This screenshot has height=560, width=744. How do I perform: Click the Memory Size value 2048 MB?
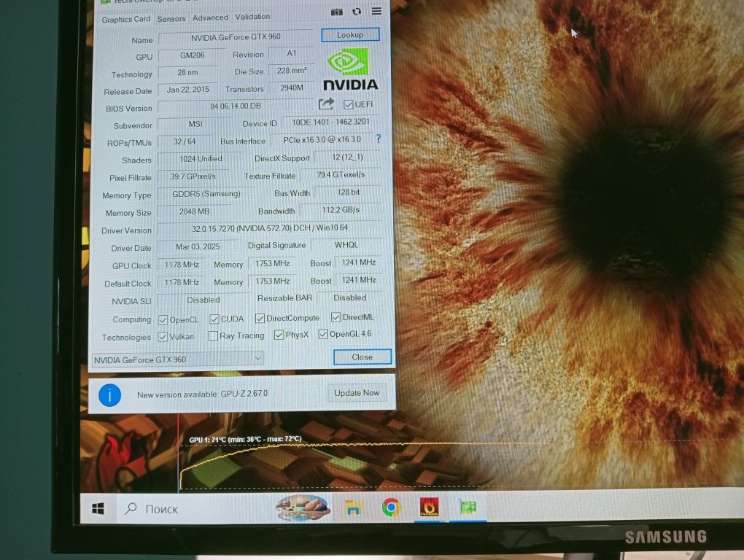tap(194, 211)
